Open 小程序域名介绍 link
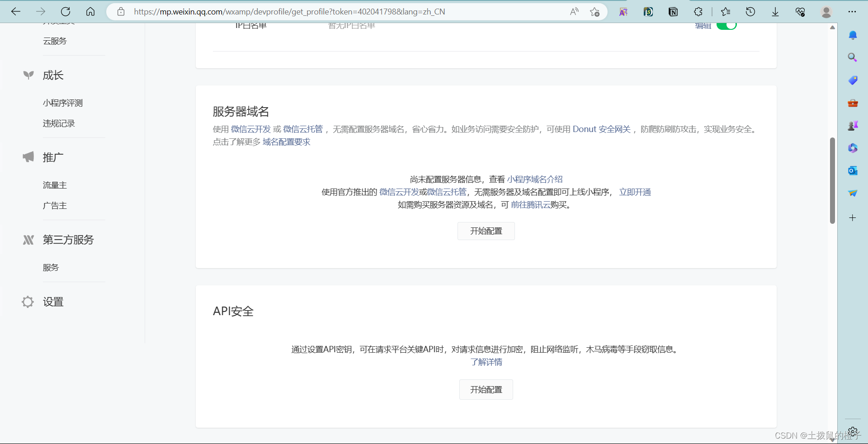Viewport: 868px width, 444px height. pyautogui.click(x=535, y=179)
